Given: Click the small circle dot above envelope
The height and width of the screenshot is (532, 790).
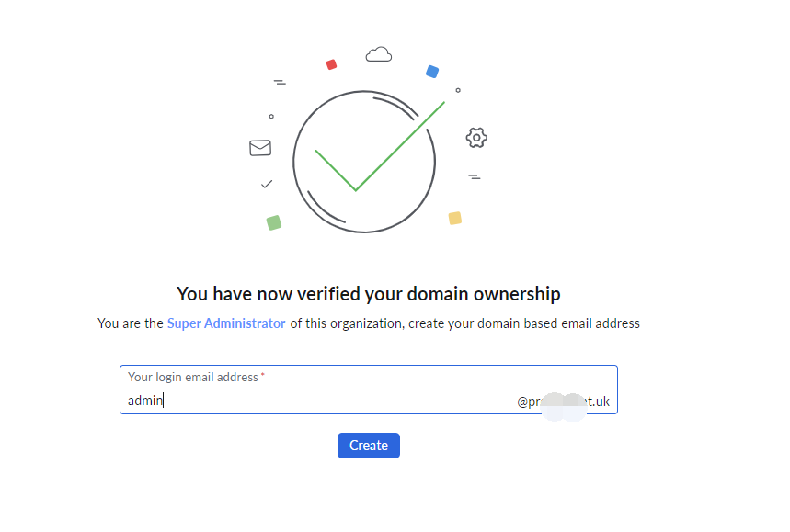Looking at the screenshot, I should click(x=271, y=117).
